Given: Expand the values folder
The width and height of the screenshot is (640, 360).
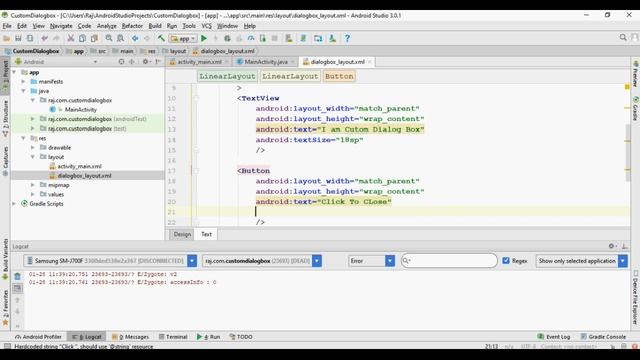Looking at the screenshot, I should point(33,194).
